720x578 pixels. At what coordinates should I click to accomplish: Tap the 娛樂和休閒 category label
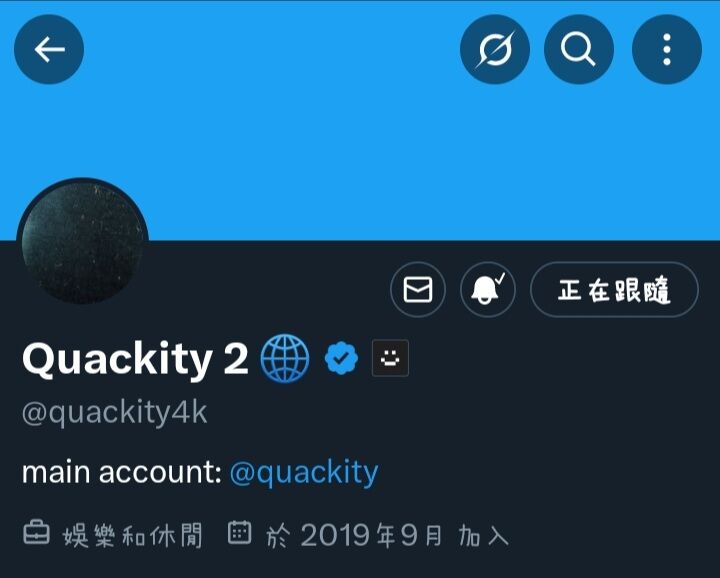[132, 535]
